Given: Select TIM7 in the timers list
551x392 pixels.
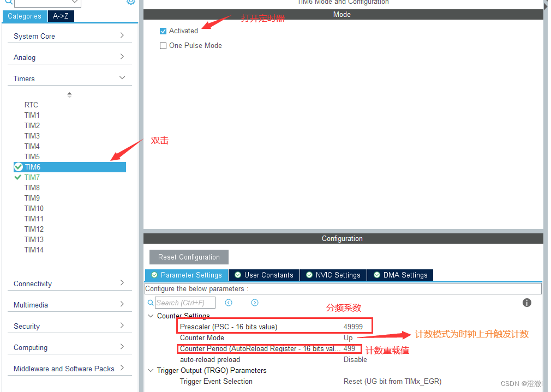Looking at the screenshot, I should [32, 177].
